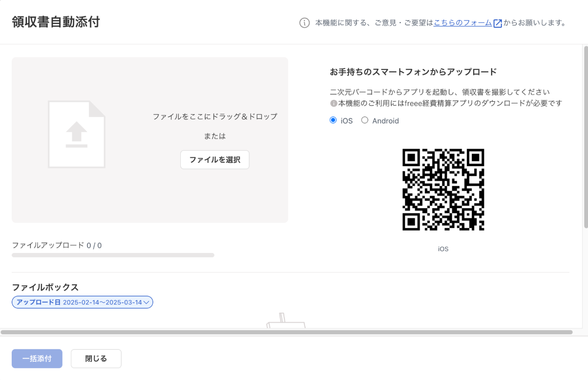Image resolution: width=588 pixels, height=380 pixels.
Task: Click the external link icon beside form link
Action: (x=498, y=23)
